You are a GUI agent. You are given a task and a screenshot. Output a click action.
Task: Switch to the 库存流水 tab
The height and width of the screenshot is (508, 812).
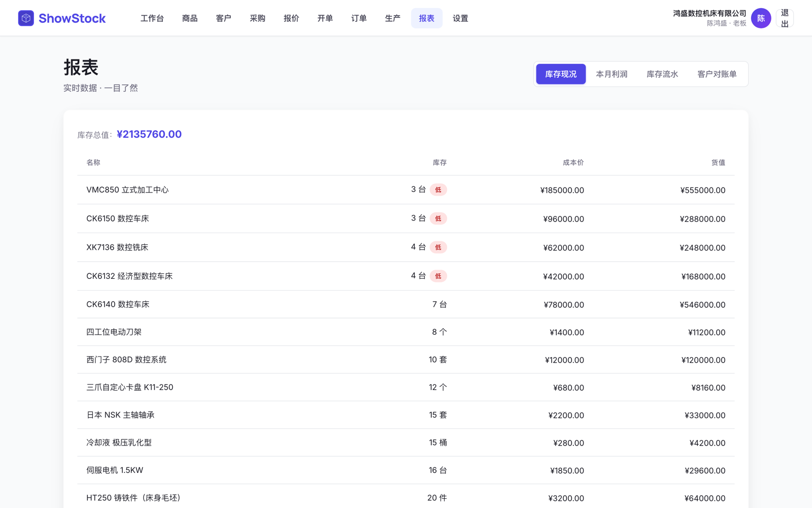[662, 74]
